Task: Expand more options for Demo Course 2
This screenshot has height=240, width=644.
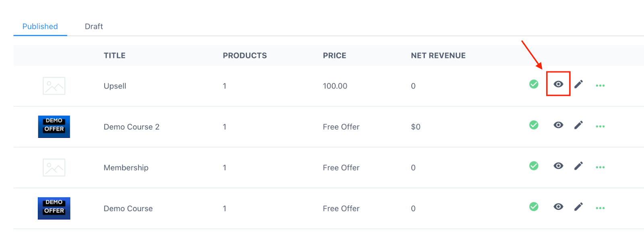Action: point(600,127)
